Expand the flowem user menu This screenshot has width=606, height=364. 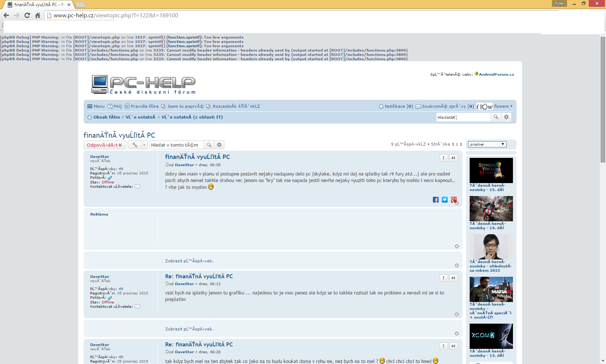(x=503, y=106)
